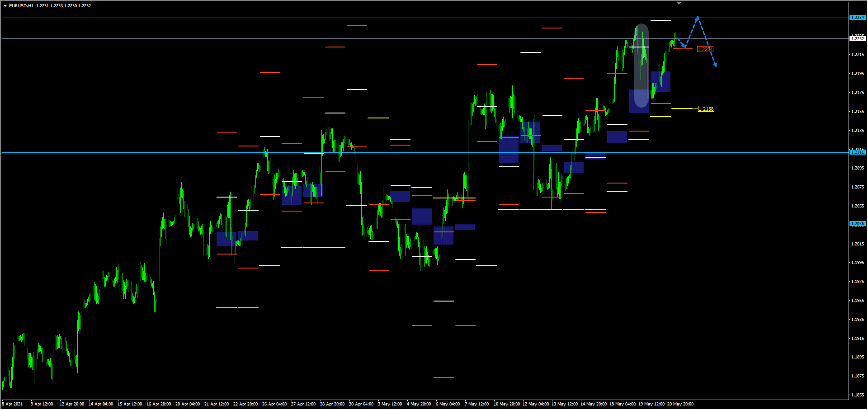Select the blue 1.2254 price level tag
This screenshot has width=868, height=410.
click(857, 18)
